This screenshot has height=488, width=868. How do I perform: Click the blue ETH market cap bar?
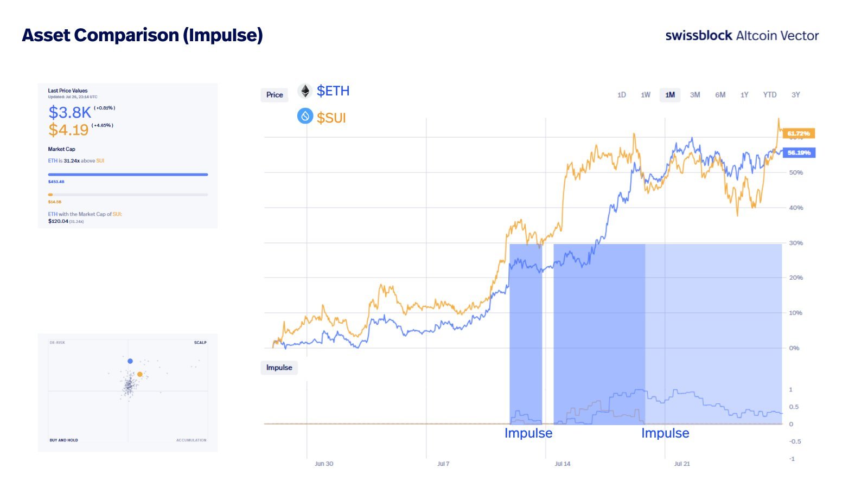pos(128,175)
